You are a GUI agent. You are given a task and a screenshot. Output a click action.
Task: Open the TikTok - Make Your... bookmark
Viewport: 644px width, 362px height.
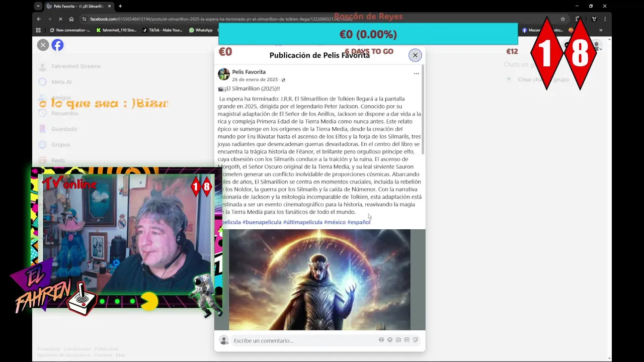pos(163,30)
